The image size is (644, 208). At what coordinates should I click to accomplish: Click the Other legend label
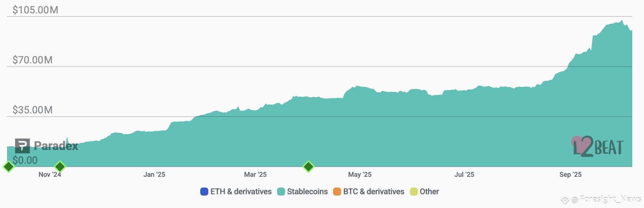tap(429, 192)
